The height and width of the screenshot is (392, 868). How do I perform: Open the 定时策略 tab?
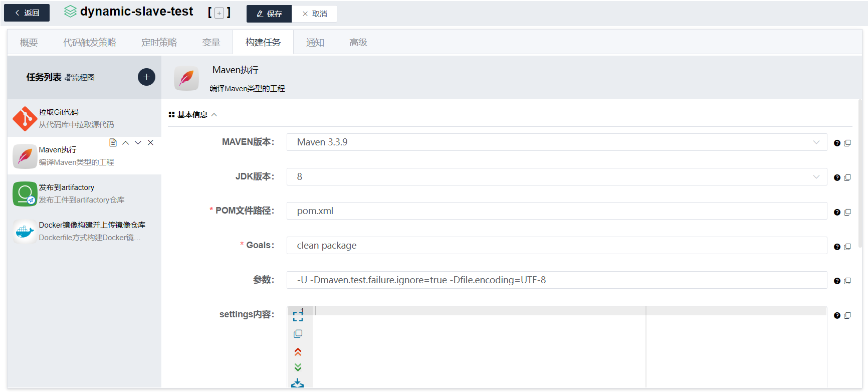[159, 43]
